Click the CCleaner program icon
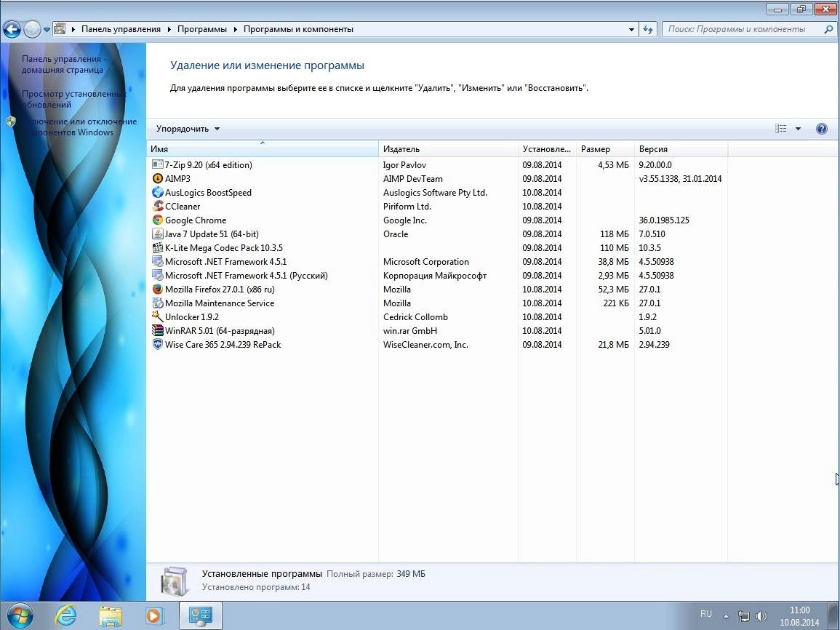 click(x=158, y=207)
